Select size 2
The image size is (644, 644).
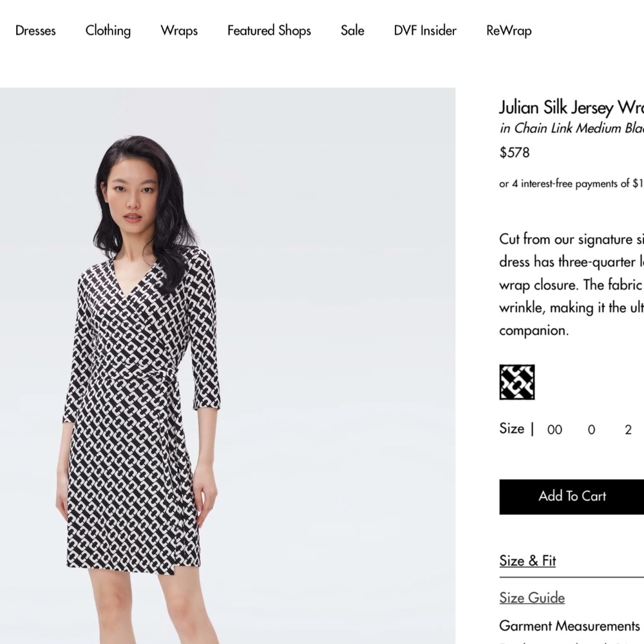(x=627, y=430)
